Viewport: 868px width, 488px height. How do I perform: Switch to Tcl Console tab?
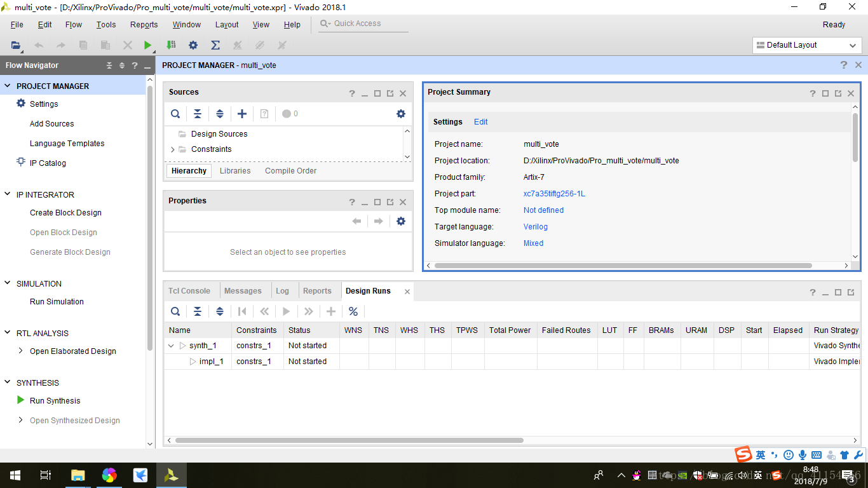189,291
